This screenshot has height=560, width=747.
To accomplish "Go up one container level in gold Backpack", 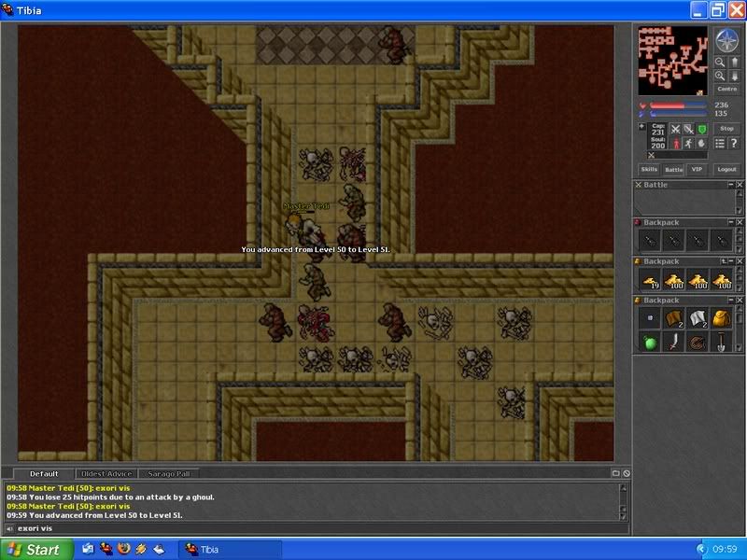I will (724, 261).
